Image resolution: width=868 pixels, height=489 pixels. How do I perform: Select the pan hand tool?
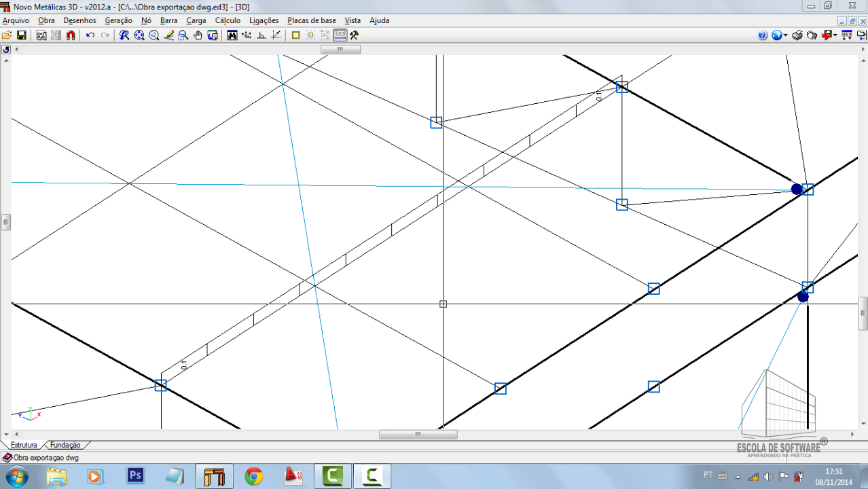click(x=198, y=35)
